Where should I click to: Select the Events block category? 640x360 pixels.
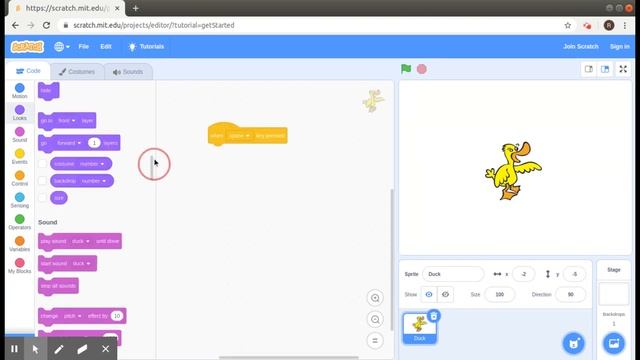pyautogui.click(x=20, y=157)
